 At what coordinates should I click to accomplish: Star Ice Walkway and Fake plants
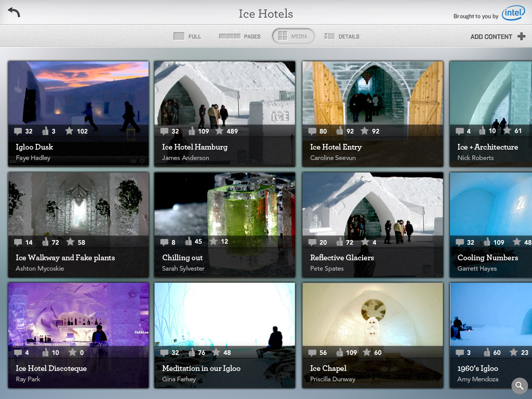[70, 242]
